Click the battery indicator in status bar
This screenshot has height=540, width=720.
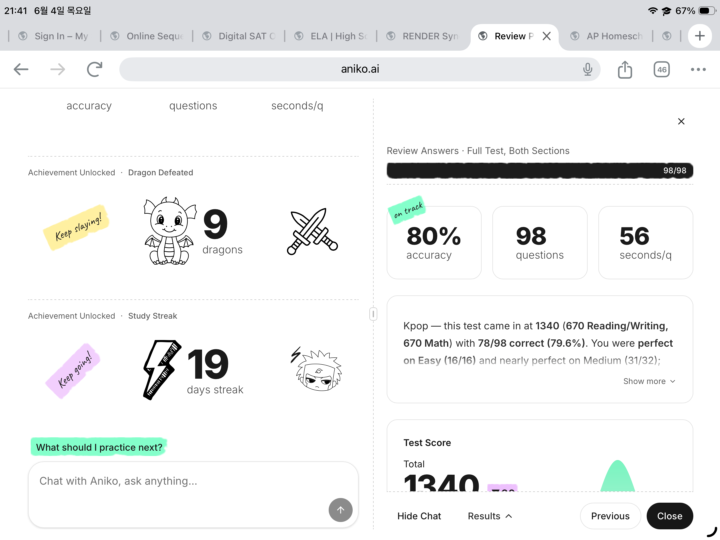706,11
